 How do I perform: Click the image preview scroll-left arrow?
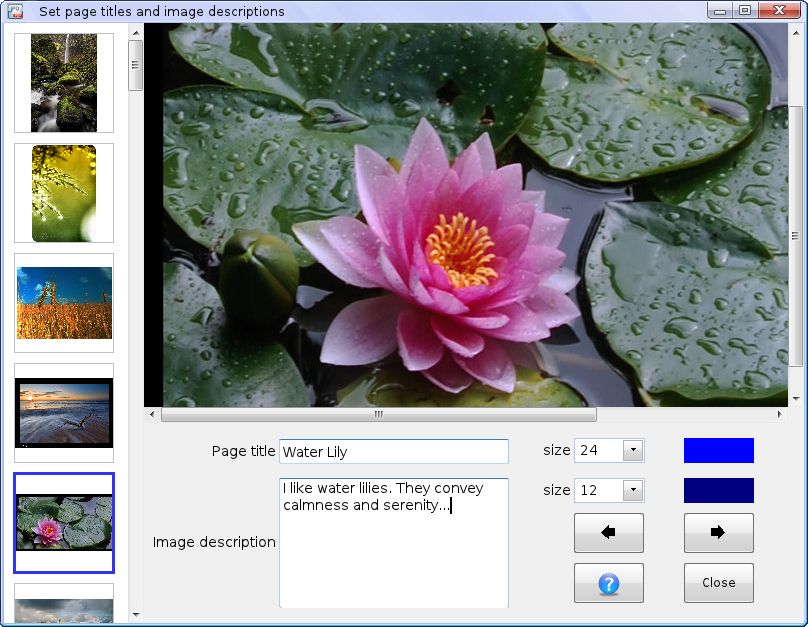152,414
